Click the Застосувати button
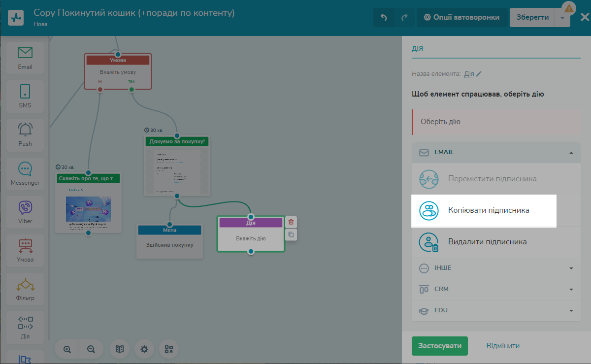The width and height of the screenshot is (591, 364). point(440,346)
